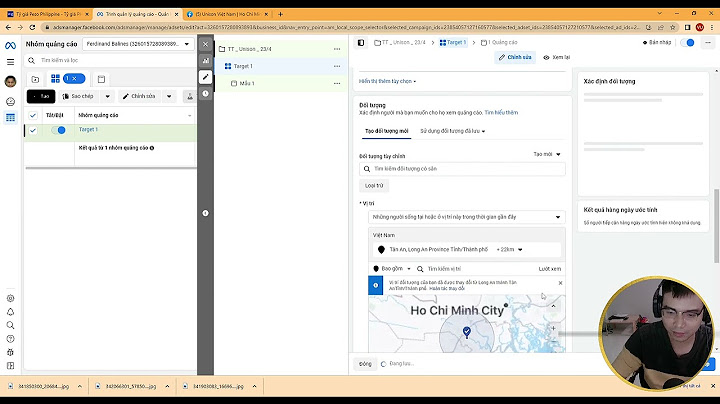This screenshot has height=404, width=720.
Task: Untick the Target 1 row checkbox
Action: click(x=33, y=130)
